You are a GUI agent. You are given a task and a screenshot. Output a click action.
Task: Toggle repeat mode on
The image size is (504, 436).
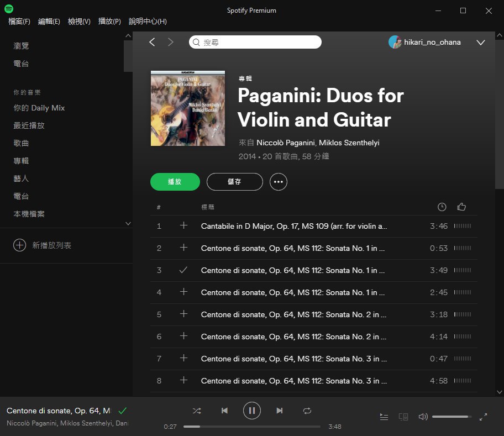click(307, 411)
